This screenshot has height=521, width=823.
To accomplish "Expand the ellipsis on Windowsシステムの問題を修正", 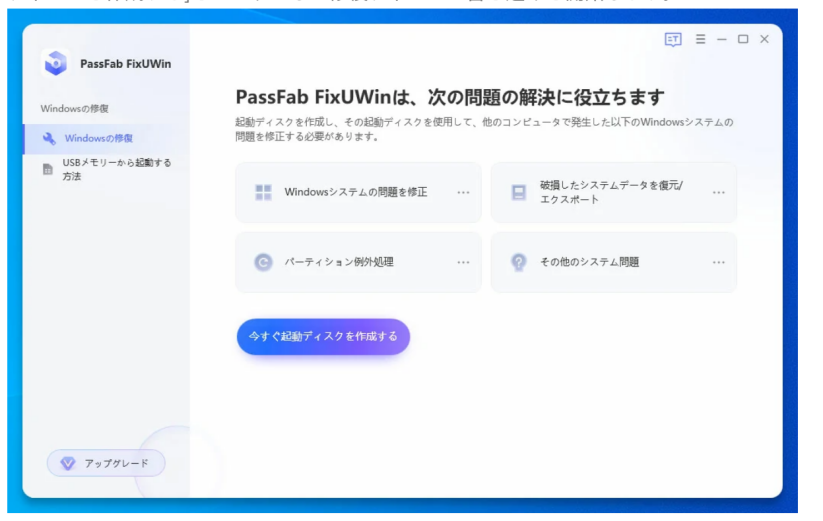I will point(463,193).
